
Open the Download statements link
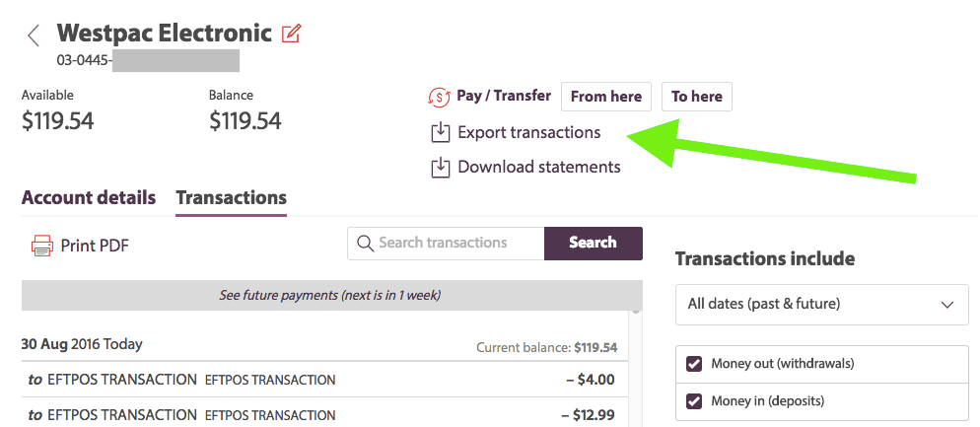[x=538, y=167]
